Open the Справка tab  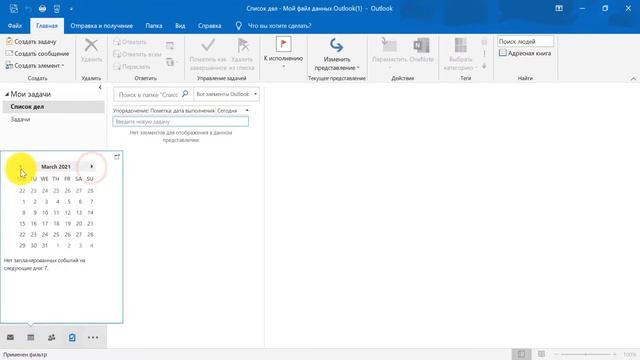[209, 25]
